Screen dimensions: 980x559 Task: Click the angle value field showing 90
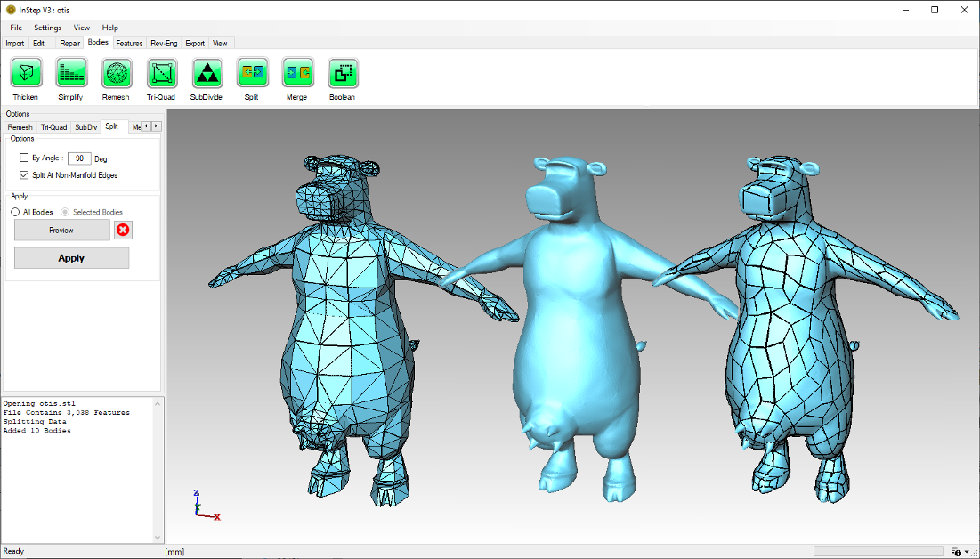[79, 158]
